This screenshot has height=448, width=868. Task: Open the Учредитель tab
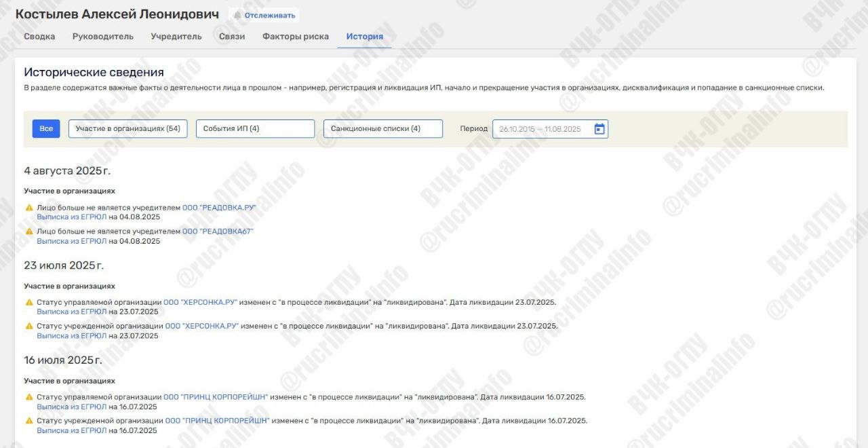pyautogui.click(x=176, y=37)
